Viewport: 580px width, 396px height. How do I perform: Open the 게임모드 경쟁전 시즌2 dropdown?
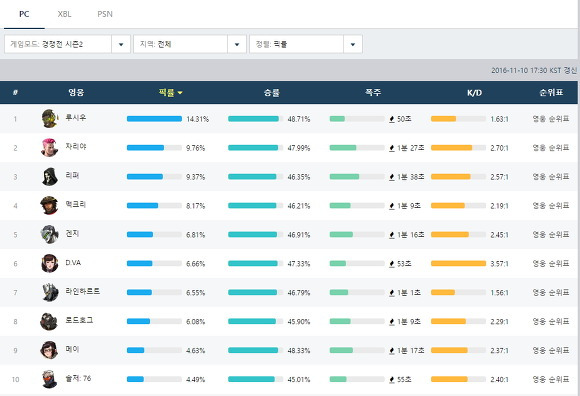coord(67,44)
